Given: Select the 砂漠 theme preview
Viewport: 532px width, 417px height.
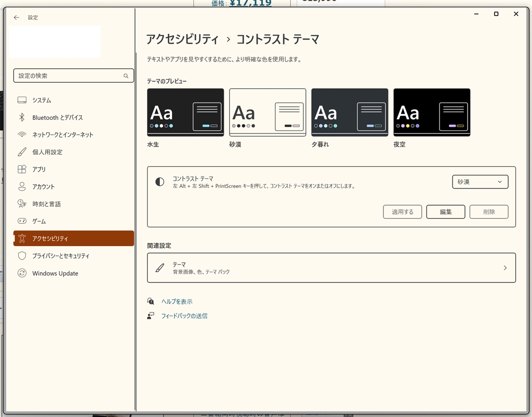Looking at the screenshot, I should [268, 112].
